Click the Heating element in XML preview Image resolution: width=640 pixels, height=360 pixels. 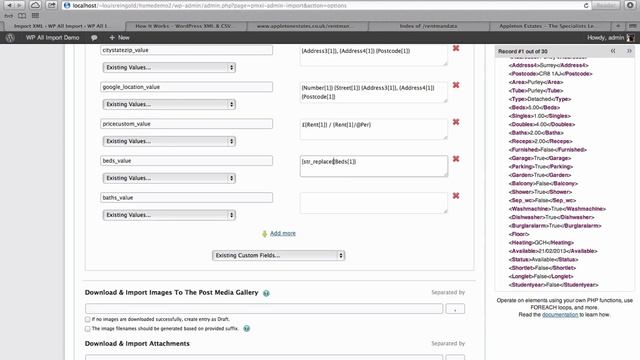tap(541, 242)
